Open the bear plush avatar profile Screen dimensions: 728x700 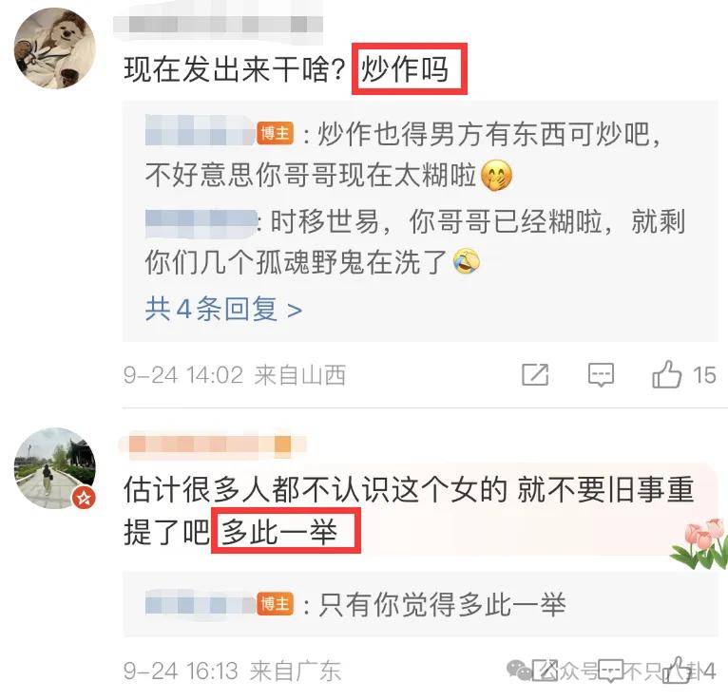(55, 48)
